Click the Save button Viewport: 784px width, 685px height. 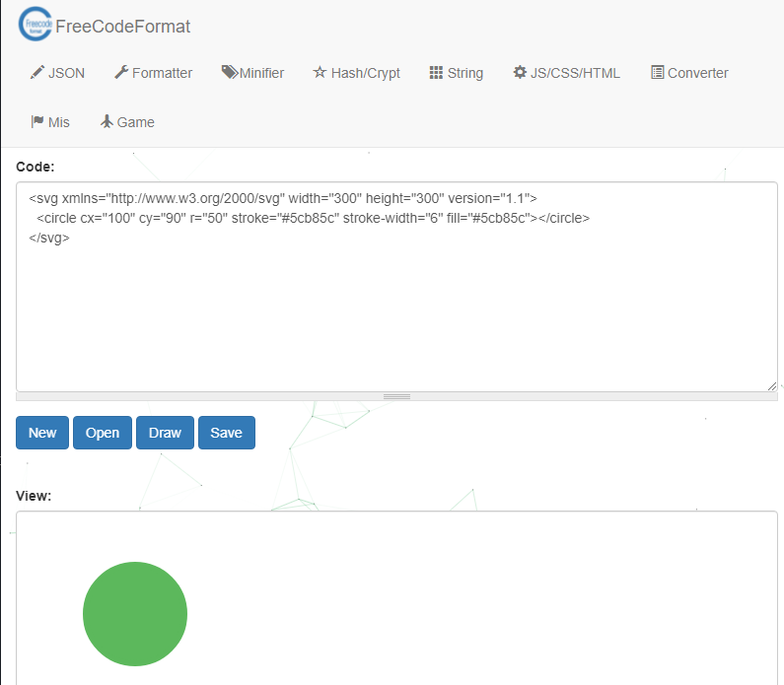tap(227, 433)
